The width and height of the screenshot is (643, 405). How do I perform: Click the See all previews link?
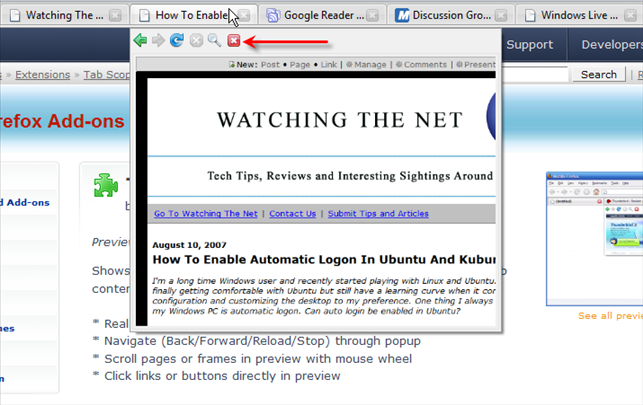click(x=610, y=316)
